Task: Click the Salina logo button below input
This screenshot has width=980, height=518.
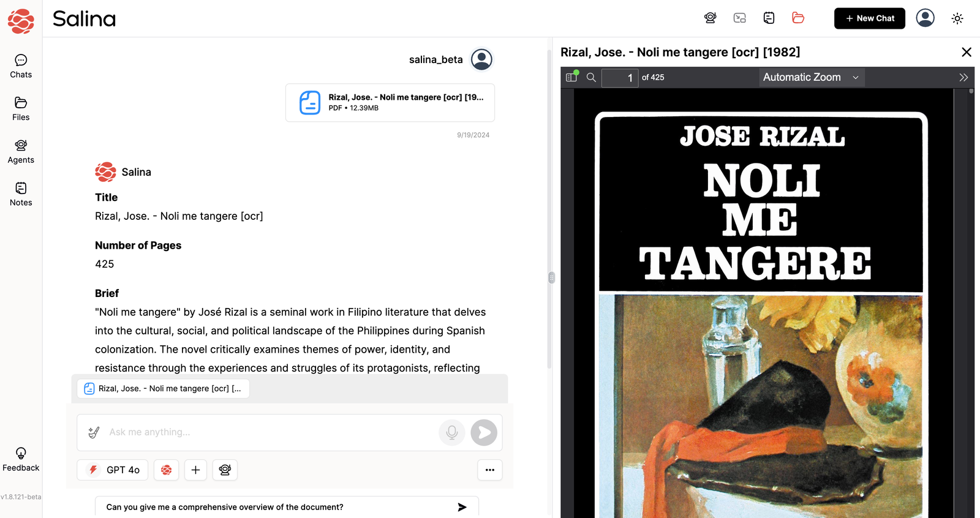Action: (x=166, y=470)
